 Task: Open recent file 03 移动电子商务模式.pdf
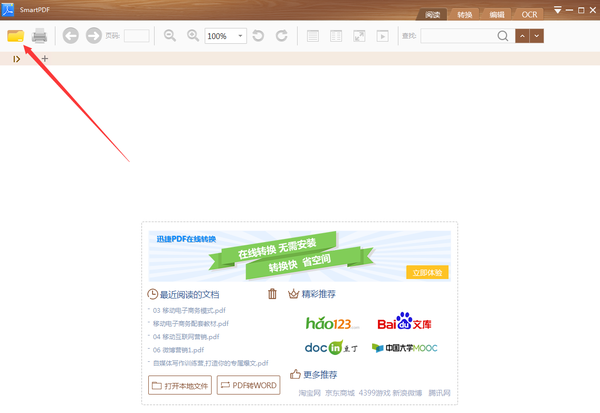point(189,311)
